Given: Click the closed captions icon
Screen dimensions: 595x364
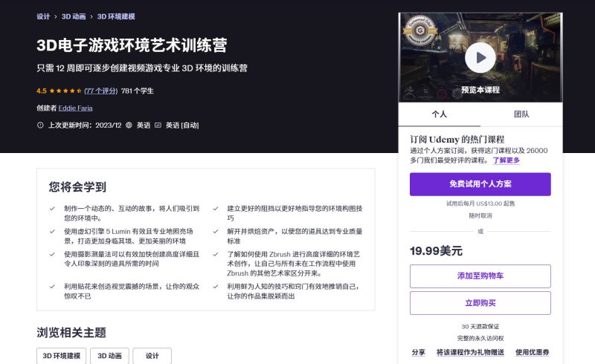Looking at the screenshot, I should 158,125.
